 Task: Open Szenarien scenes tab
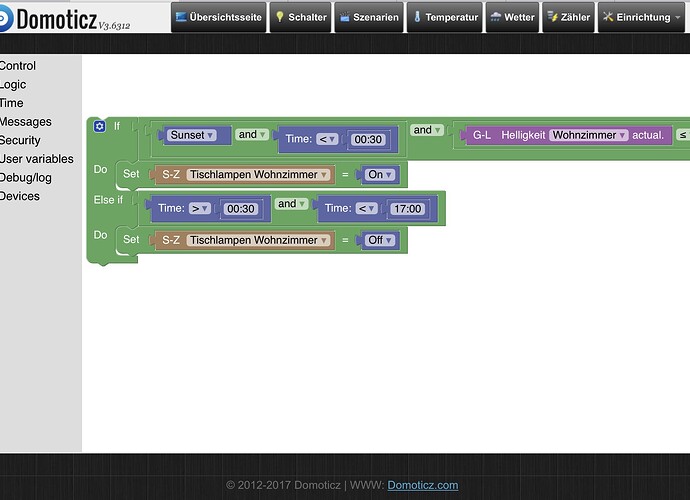pyautogui.click(x=369, y=17)
